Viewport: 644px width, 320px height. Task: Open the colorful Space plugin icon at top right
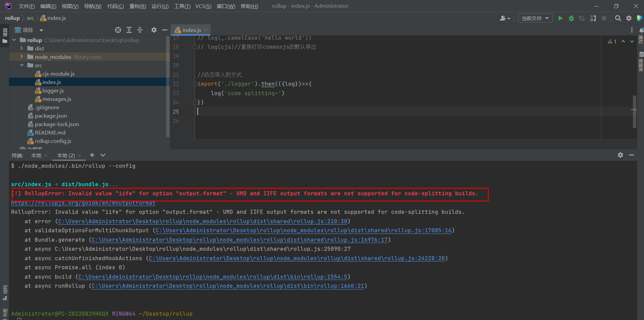tap(640, 18)
